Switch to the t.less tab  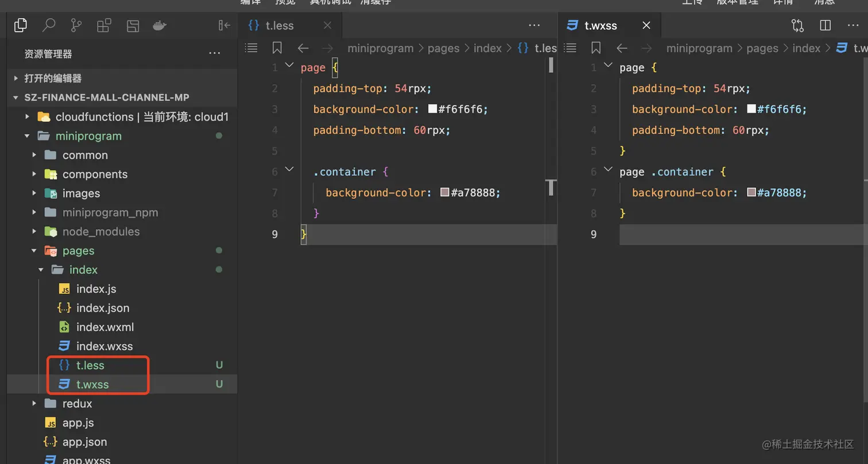point(280,25)
